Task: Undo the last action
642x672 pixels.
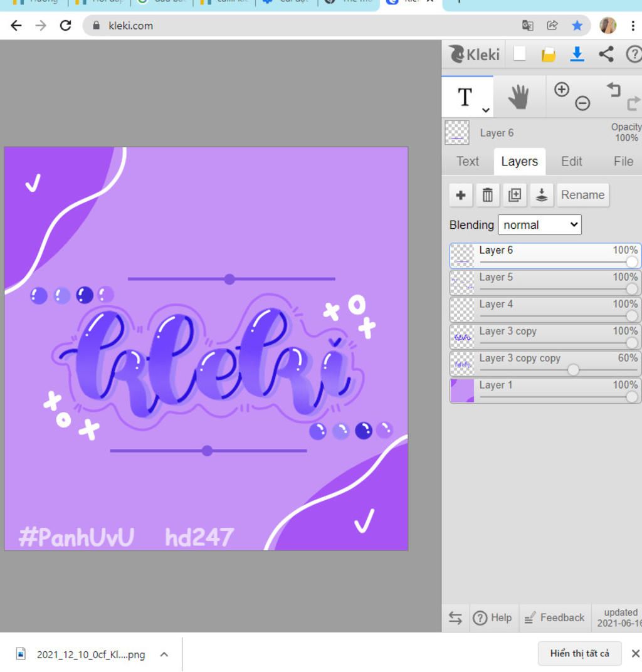Action: (614, 89)
